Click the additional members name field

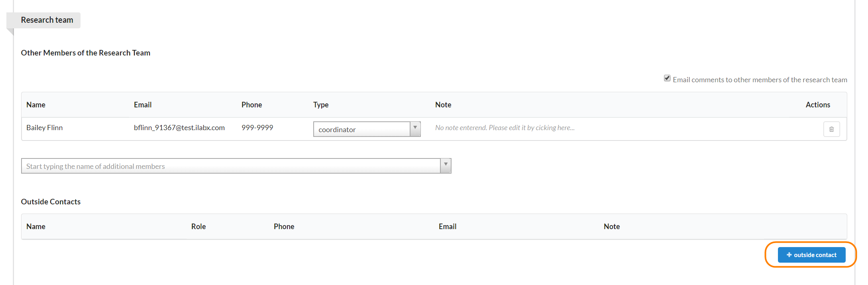coord(231,166)
